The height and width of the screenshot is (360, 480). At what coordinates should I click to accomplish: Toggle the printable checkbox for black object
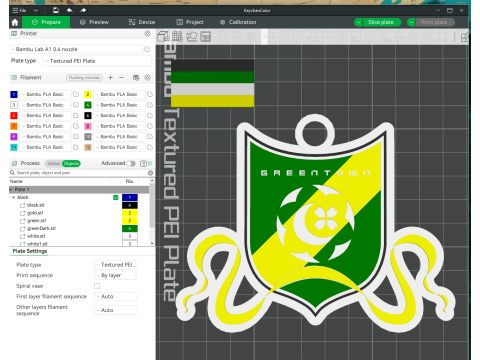pyautogui.click(x=115, y=197)
